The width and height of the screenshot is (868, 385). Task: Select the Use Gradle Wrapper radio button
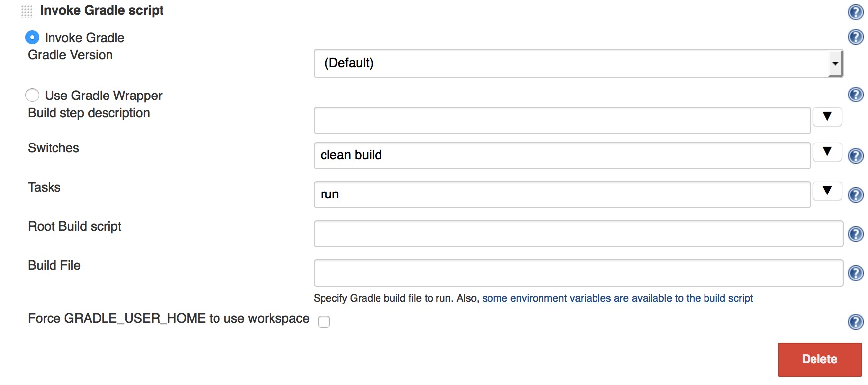point(32,95)
